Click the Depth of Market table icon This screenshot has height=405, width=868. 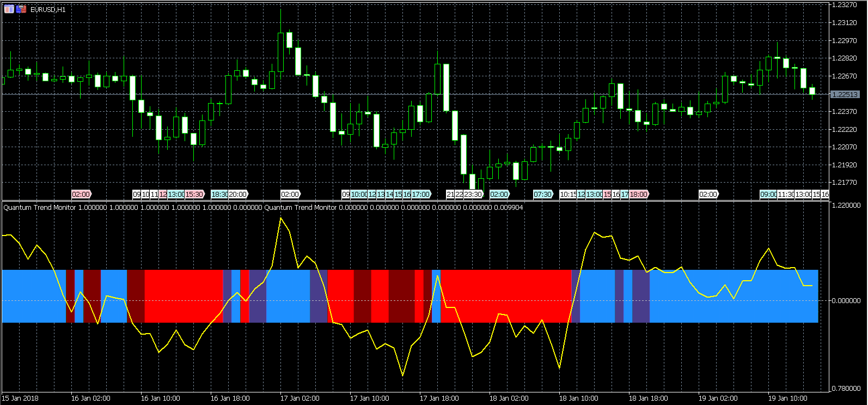(x=9, y=9)
